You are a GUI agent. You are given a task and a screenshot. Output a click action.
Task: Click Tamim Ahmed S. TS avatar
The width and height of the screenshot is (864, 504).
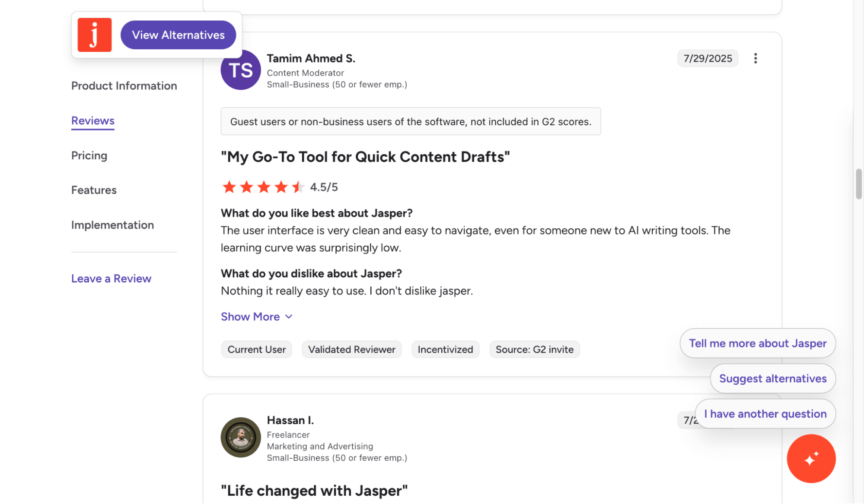click(x=241, y=70)
